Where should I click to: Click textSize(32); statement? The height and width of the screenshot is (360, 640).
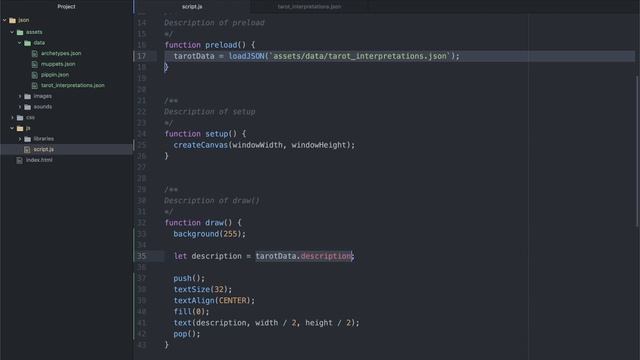coord(202,289)
